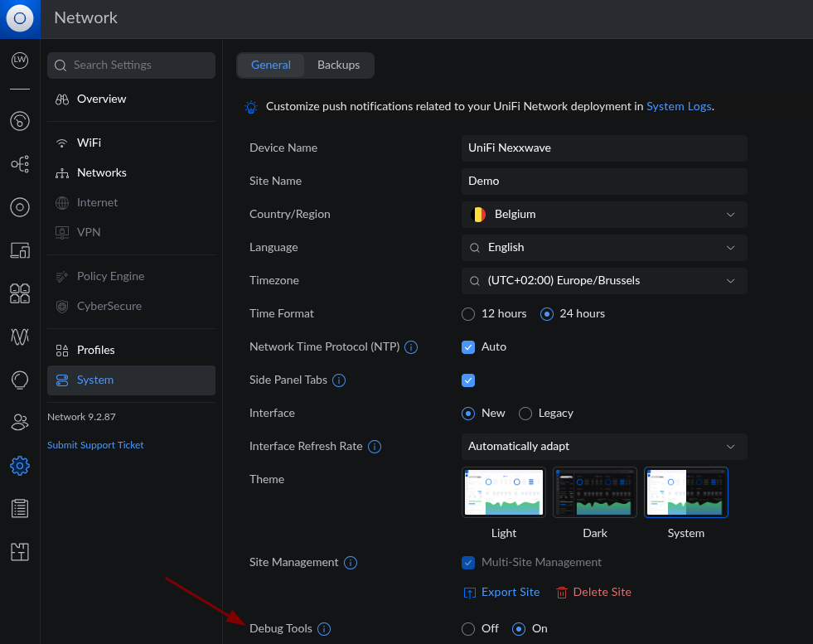Toggle the Side Panel Tabs checkbox

pyautogui.click(x=468, y=380)
